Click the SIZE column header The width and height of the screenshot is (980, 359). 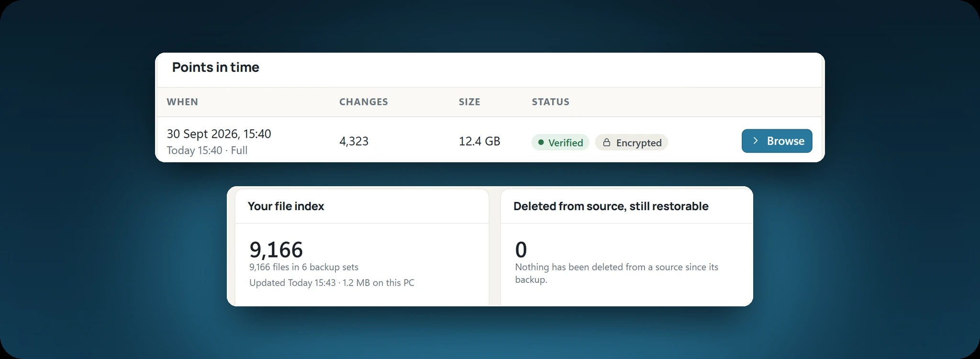tap(469, 102)
